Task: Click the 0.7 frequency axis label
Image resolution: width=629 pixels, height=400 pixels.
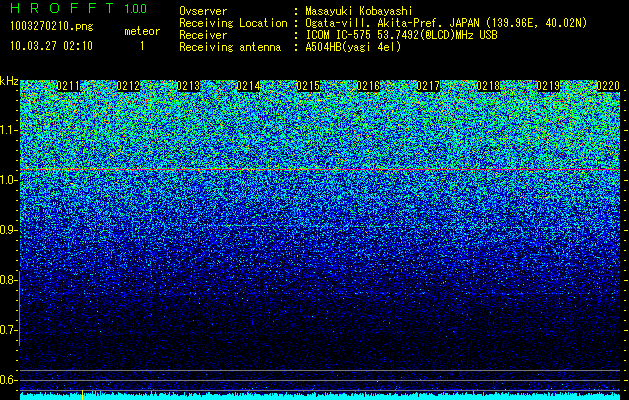Action: (8, 330)
